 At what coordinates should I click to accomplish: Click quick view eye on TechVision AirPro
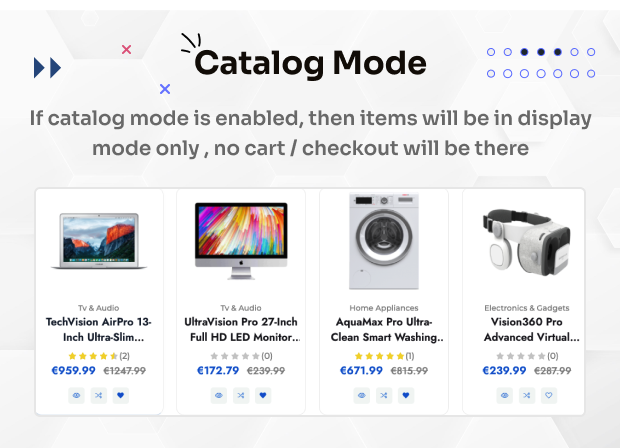click(x=76, y=395)
